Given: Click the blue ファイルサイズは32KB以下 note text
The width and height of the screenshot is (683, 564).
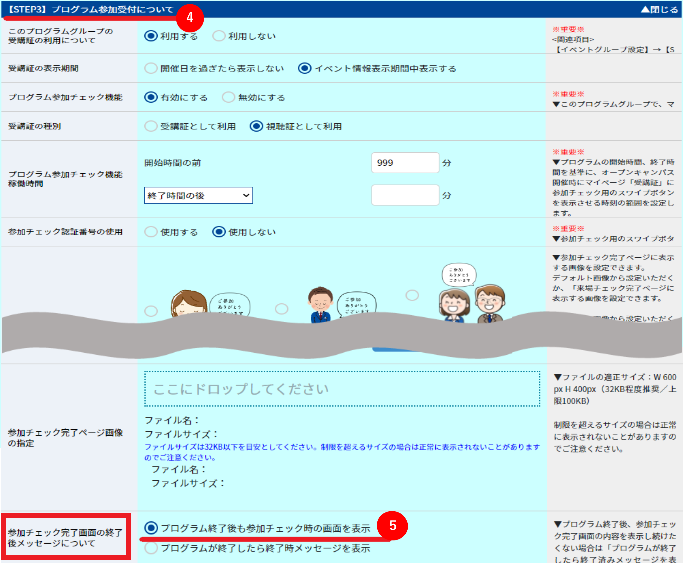Looking at the screenshot, I should 342,452.
